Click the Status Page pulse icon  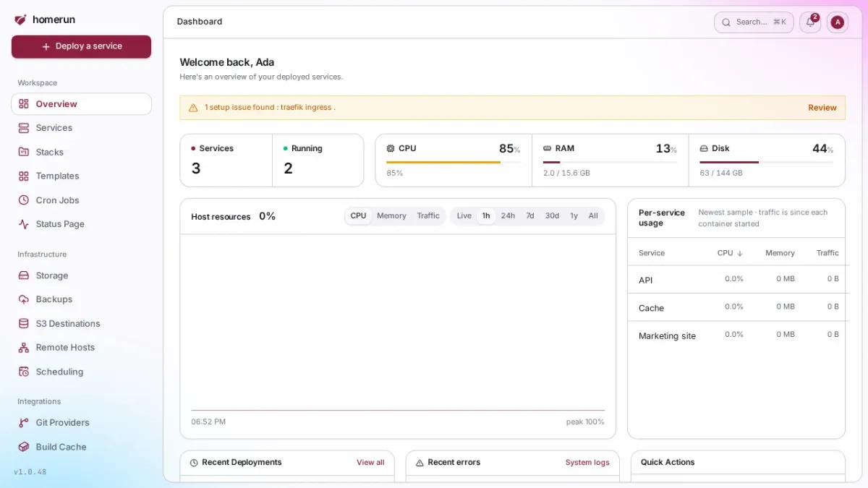pos(23,224)
